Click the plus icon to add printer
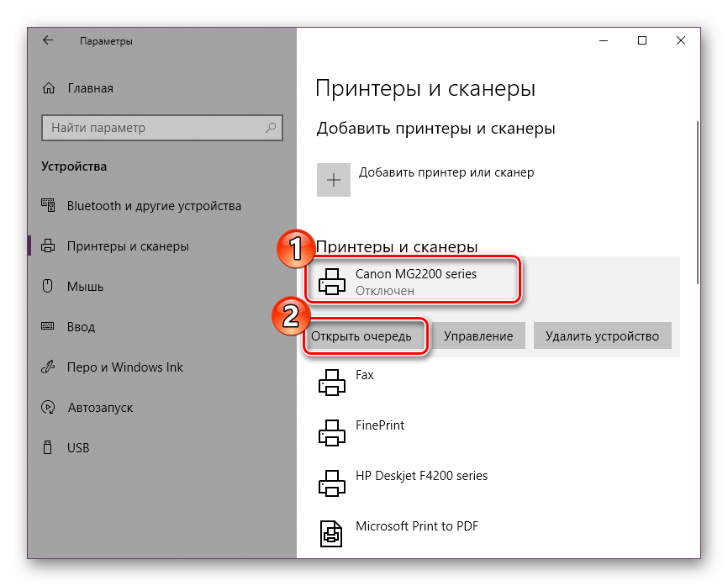Viewport: 728px width, 586px height. [334, 180]
